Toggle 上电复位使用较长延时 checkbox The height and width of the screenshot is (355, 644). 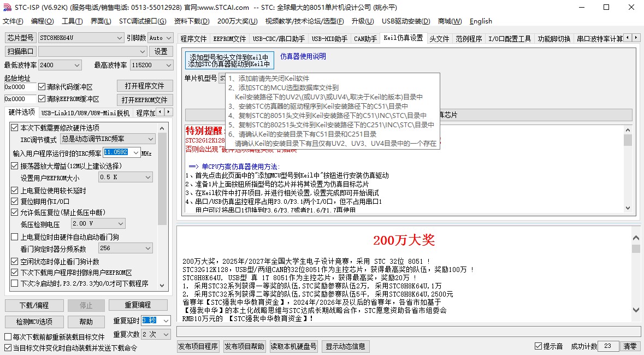coord(14,191)
